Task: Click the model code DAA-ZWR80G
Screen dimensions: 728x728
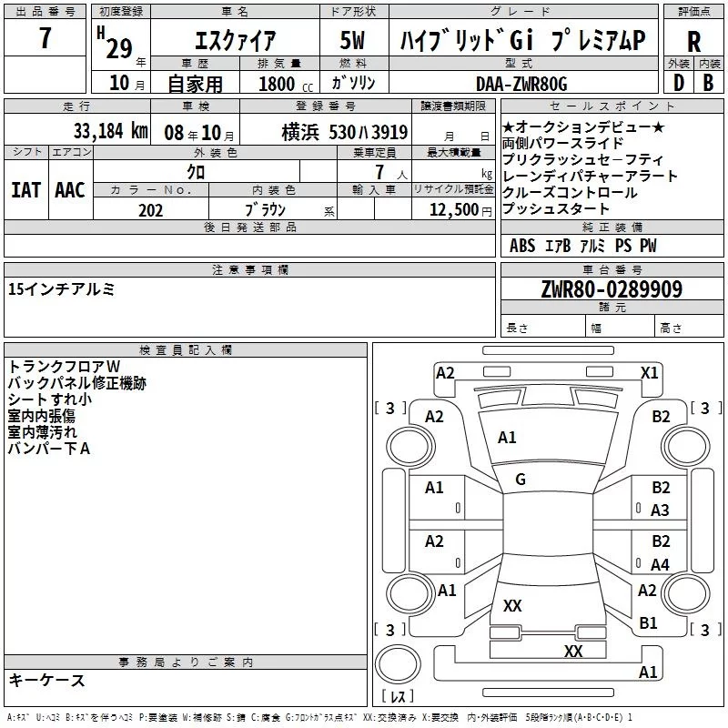Action: (x=521, y=84)
